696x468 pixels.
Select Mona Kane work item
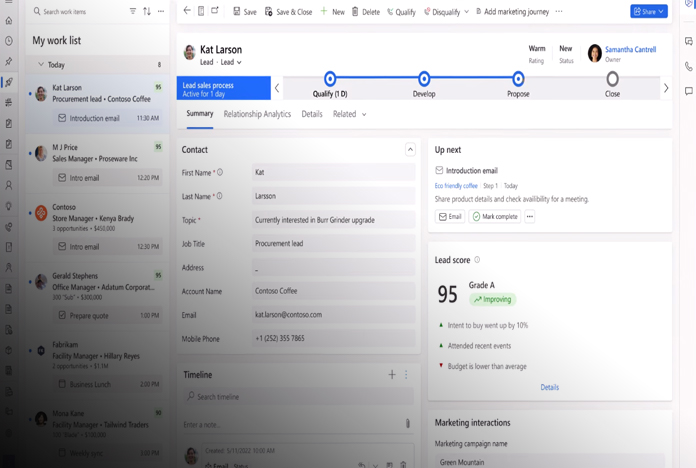click(97, 433)
